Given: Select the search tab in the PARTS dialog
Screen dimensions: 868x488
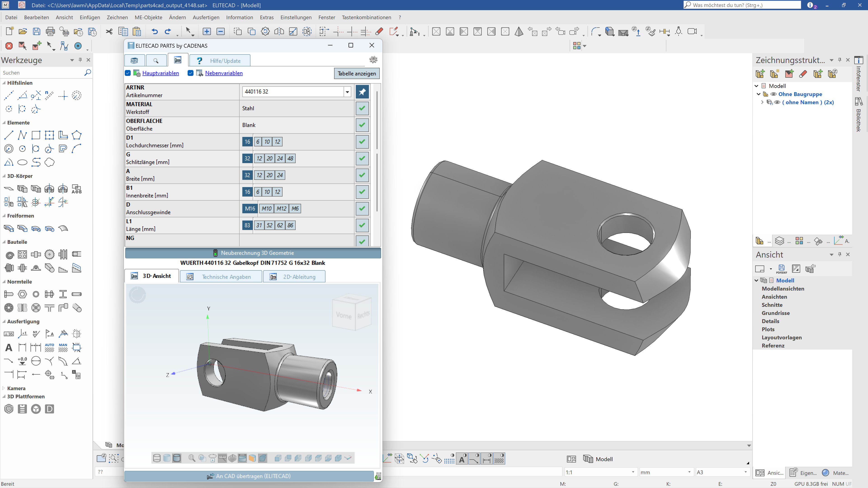Looking at the screenshot, I should click(156, 60).
